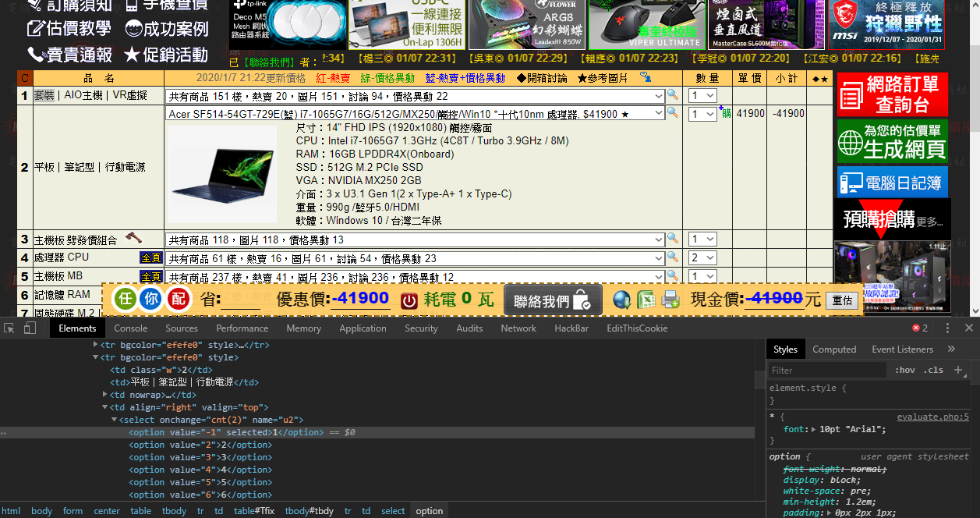This screenshot has width=980, height=518.
Task: Switch to the Console tab
Action: pyautogui.click(x=130, y=328)
